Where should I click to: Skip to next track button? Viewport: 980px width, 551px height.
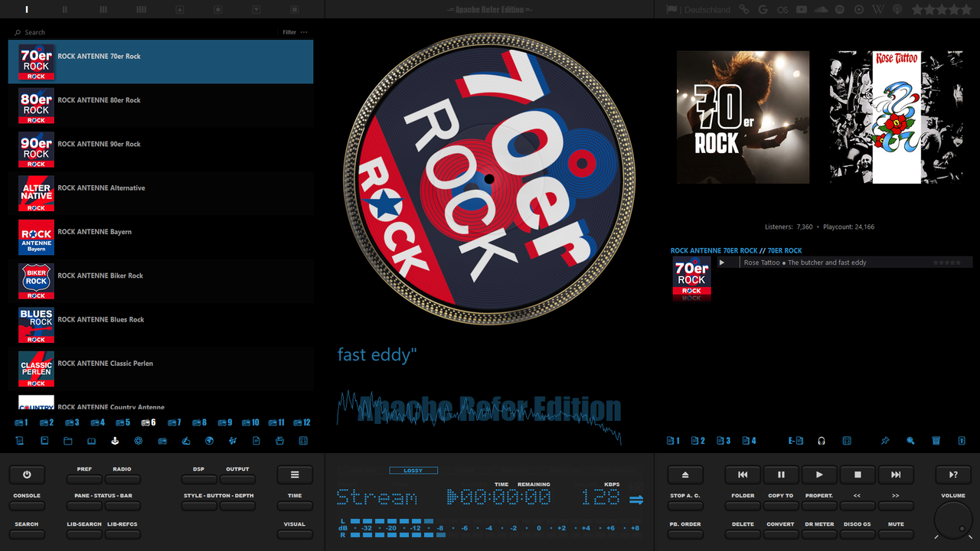pyautogui.click(x=896, y=474)
